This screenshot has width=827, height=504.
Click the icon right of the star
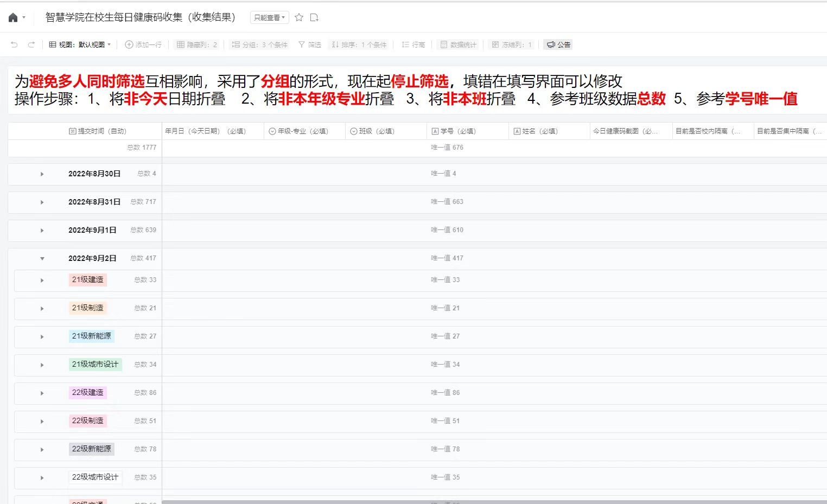click(314, 17)
